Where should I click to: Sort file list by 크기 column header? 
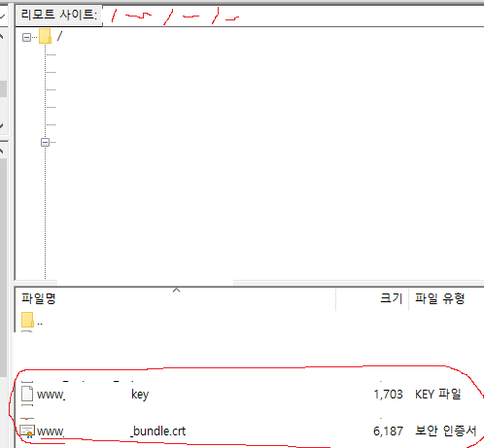(x=391, y=298)
